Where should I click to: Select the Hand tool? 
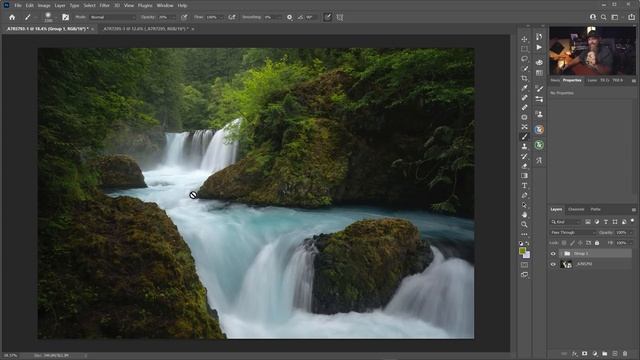click(x=524, y=215)
